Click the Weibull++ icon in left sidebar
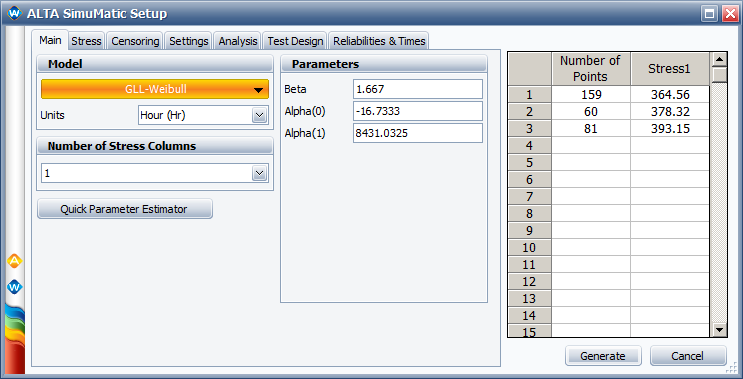The width and height of the screenshot is (743, 379). tap(15, 287)
